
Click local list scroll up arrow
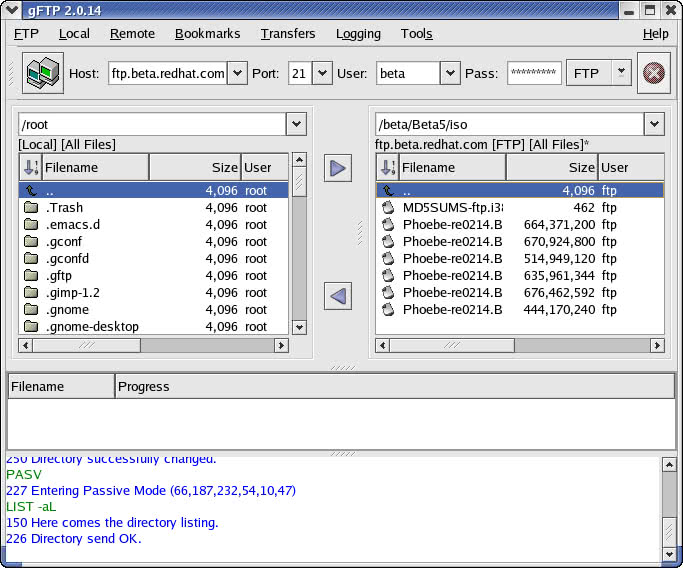(299, 160)
